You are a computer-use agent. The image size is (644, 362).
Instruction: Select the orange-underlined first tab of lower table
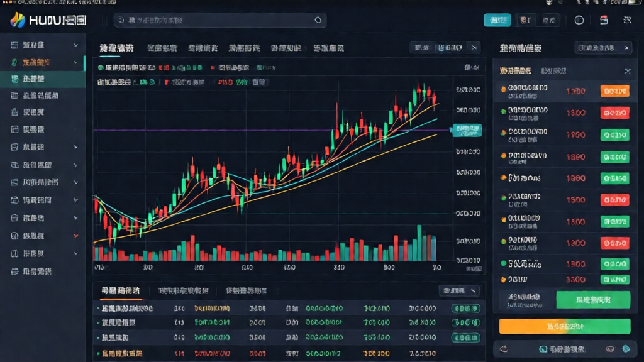click(120, 292)
